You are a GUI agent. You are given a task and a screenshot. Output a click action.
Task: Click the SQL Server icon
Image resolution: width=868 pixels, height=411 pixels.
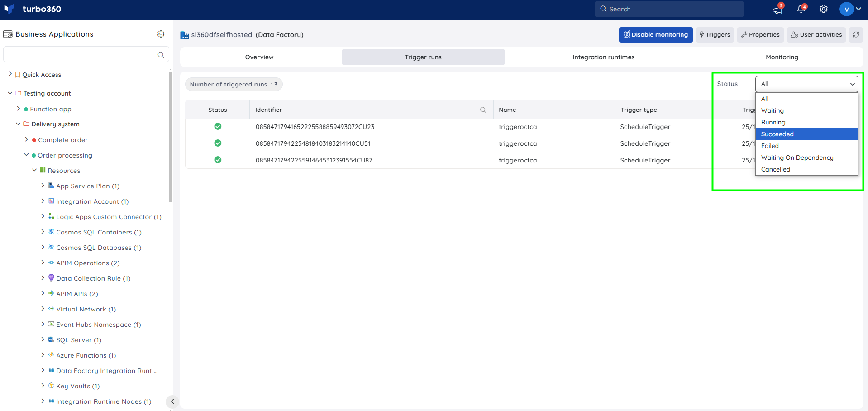pyautogui.click(x=51, y=339)
